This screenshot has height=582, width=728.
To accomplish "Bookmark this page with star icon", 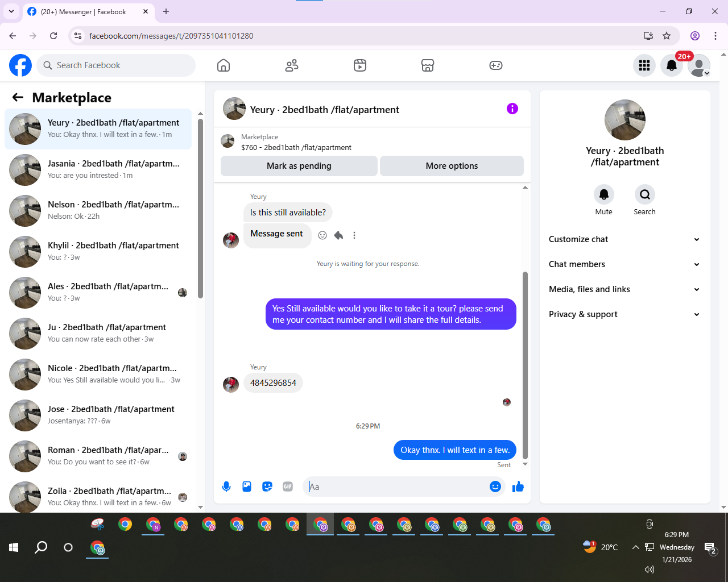I will (667, 36).
